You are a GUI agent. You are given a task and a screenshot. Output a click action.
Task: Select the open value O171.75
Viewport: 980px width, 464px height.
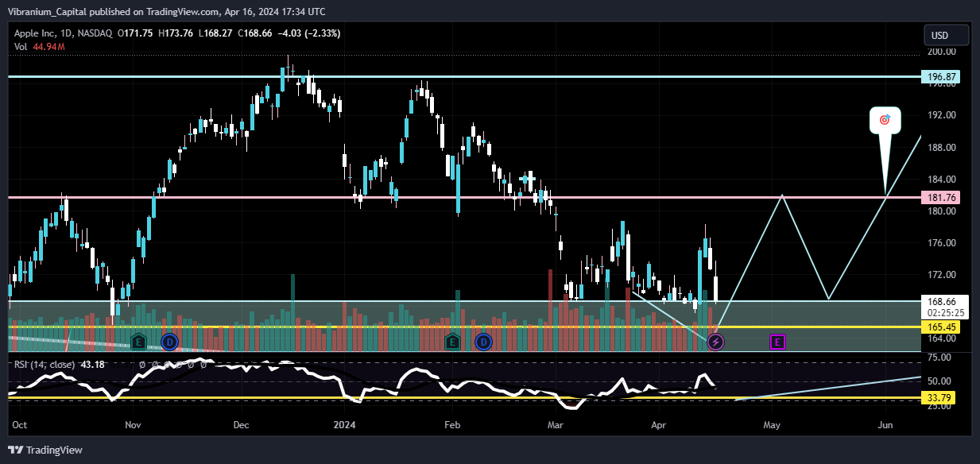point(136,34)
